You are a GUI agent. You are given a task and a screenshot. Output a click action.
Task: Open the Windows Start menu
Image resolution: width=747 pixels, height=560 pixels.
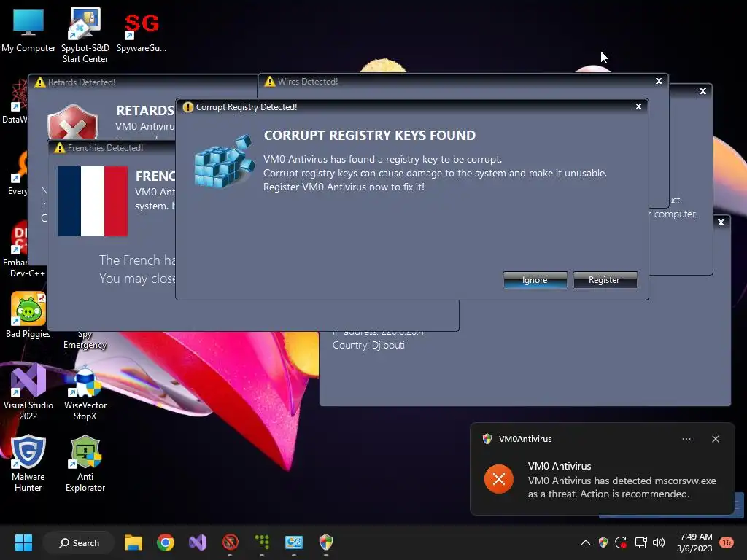point(23,542)
